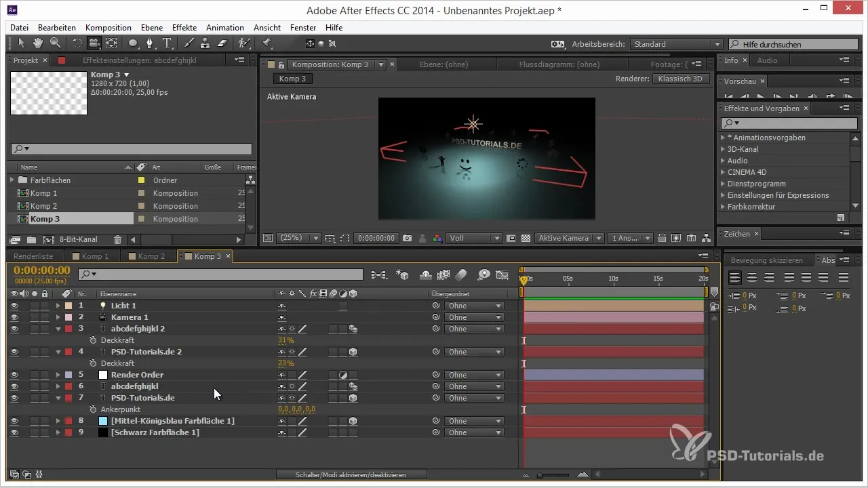The width and height of the screenshot is (868, 488).
Task: Toggle motion blur switch for timeline
Action: click(x=461, y=274)
